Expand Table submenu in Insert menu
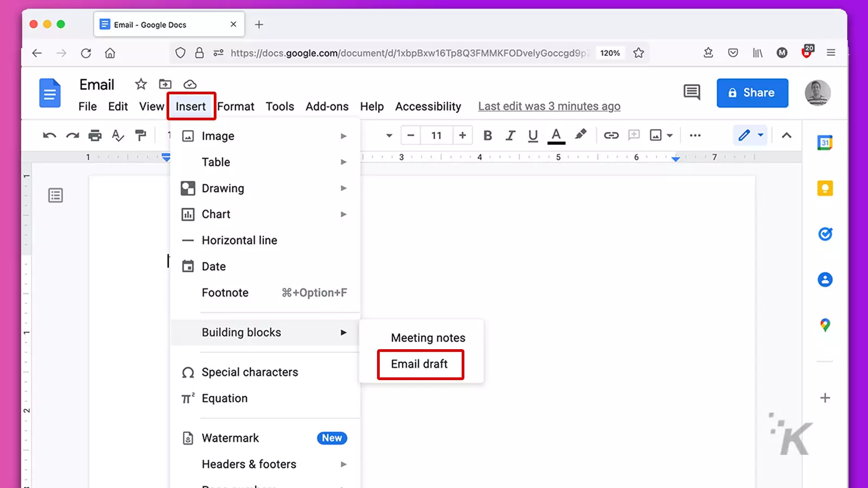 coord(265,162)
